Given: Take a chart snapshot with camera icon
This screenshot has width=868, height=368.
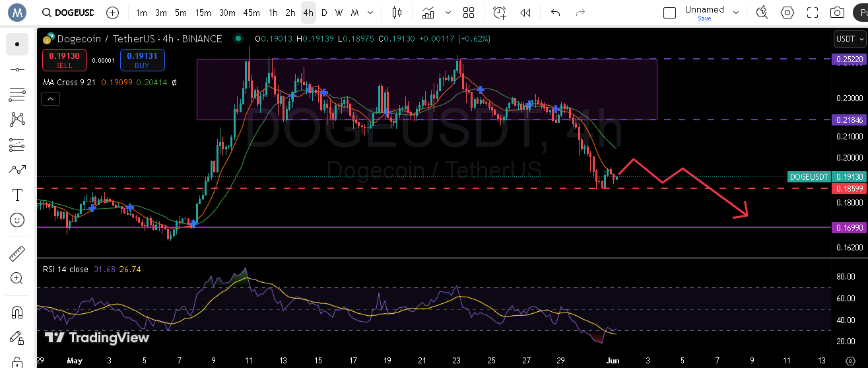Looking at the screenshot, I should click(x=837, y=13).
